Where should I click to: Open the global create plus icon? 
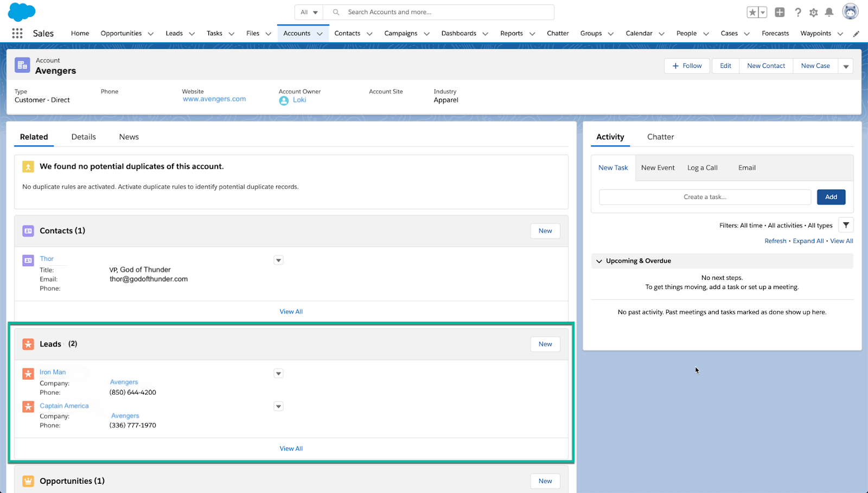pos(780,12)
